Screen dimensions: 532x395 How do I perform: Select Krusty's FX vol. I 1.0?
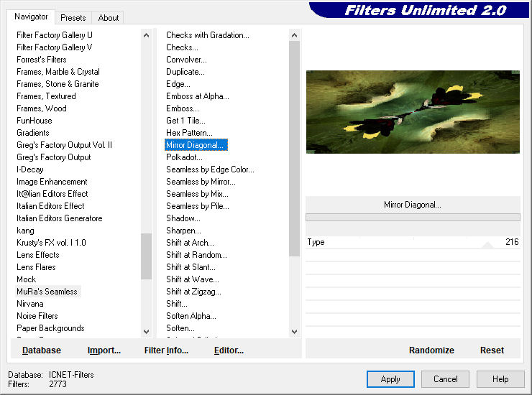tap(51, 243)
